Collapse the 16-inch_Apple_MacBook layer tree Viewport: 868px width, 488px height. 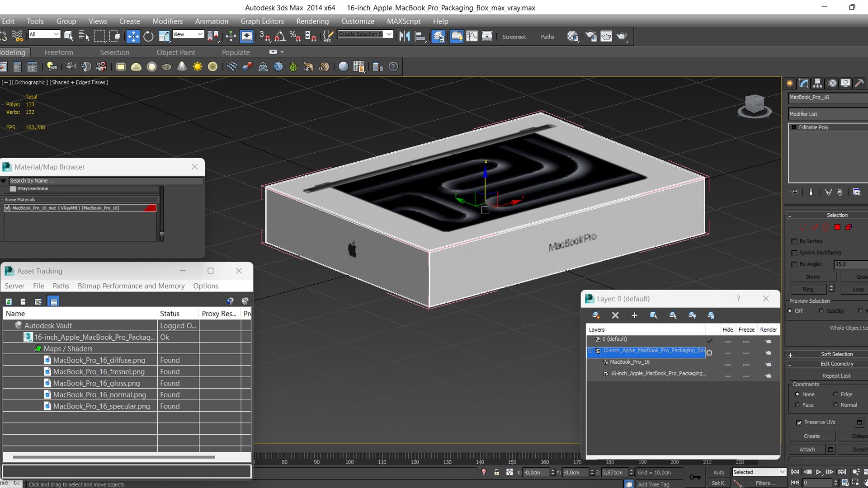tap(590, 351)
